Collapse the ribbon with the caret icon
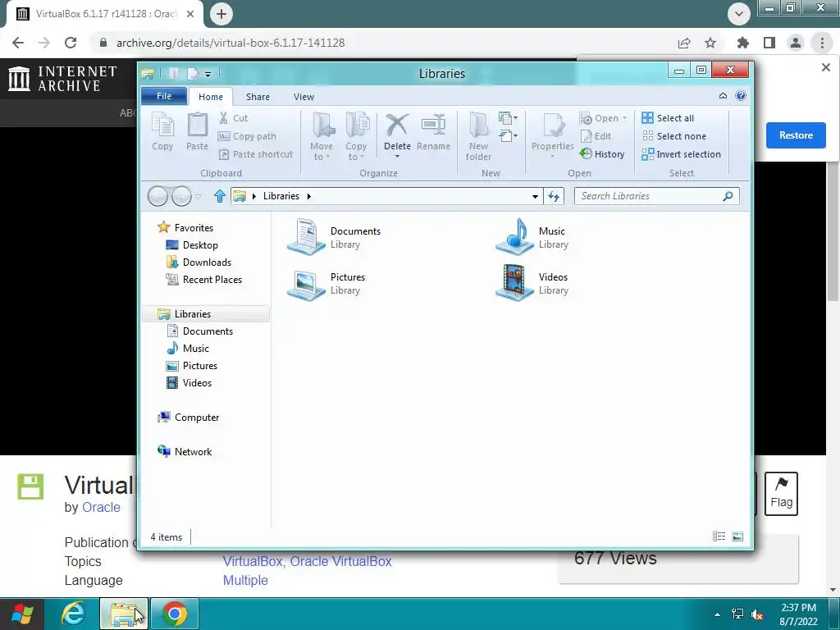840x630 pixels. 723,96
